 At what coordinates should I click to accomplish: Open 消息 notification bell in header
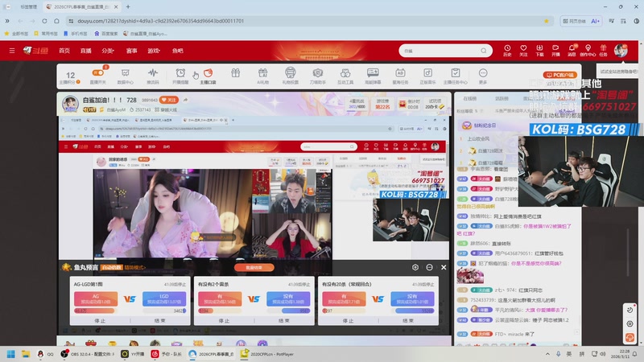pyautogui.click(x=572, y=50)
